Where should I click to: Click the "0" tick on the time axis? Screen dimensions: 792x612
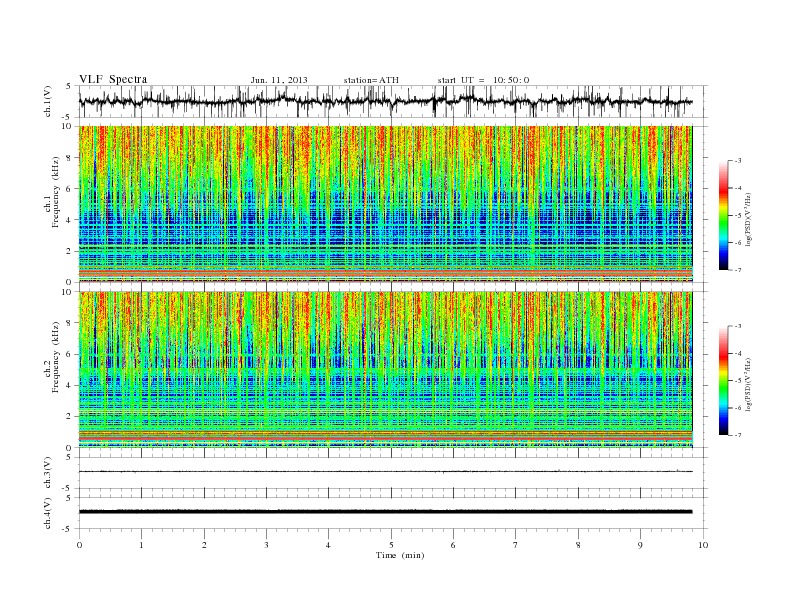[x=79, y=545]
